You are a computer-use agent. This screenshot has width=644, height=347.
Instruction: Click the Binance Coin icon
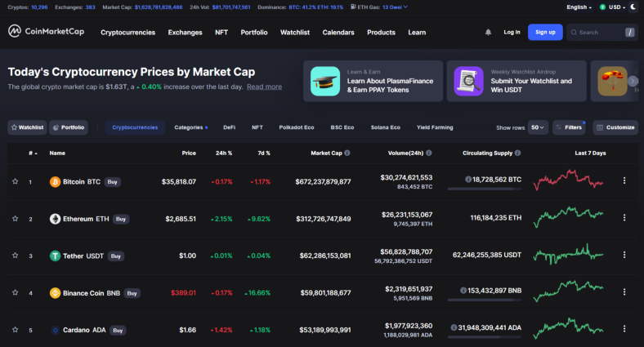coord(55,293)
